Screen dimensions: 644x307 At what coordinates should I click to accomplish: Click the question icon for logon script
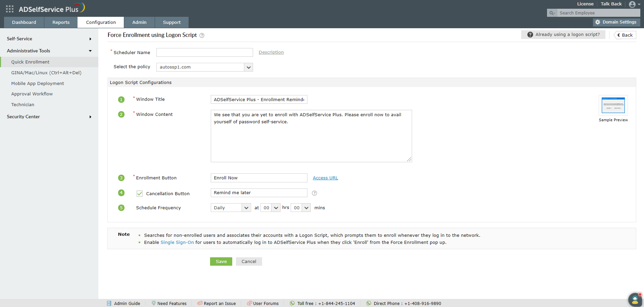coord(530,35)
